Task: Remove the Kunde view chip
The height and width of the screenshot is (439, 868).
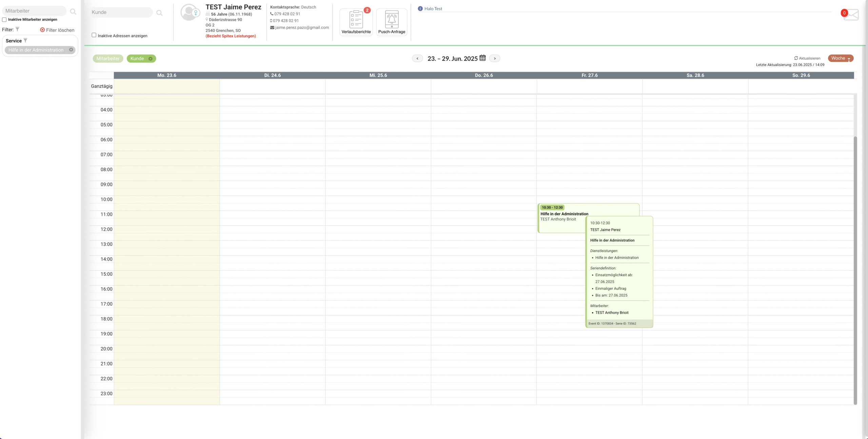Action: click(x=151, y=59)
